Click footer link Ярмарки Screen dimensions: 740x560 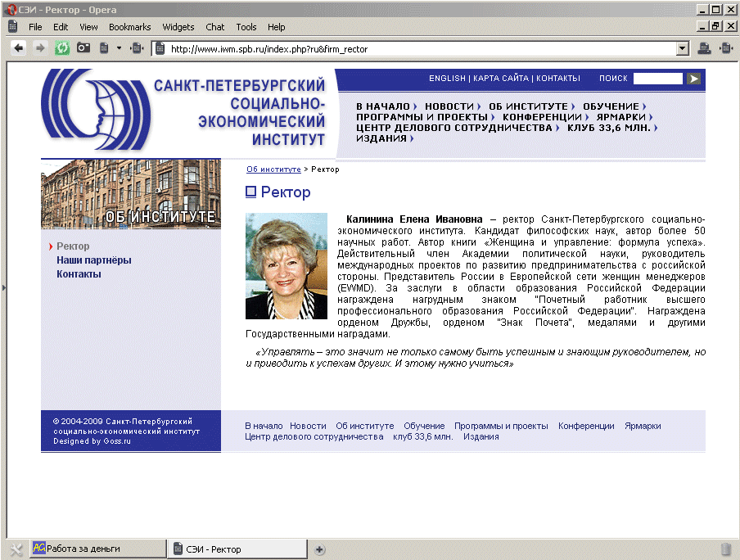643,426
